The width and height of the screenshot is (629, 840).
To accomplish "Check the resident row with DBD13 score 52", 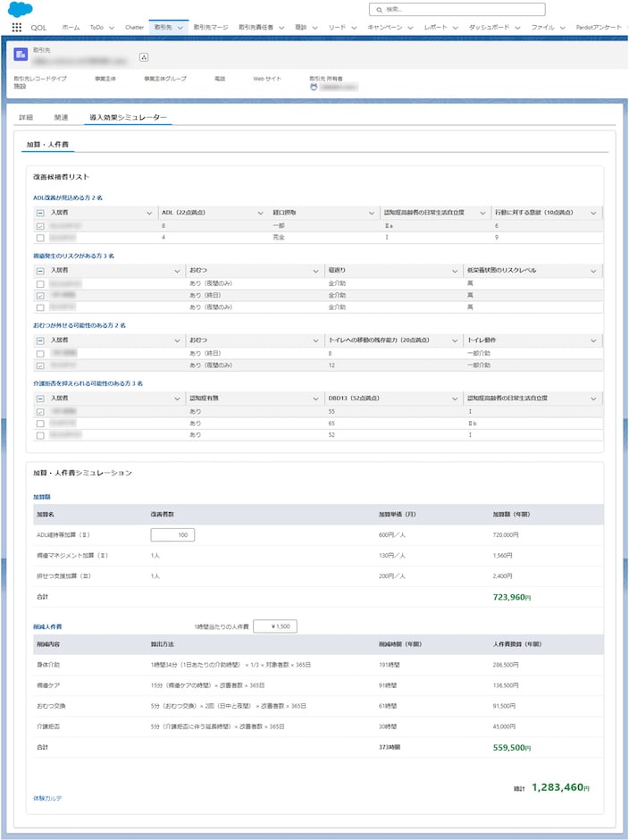I will point(40,435).
